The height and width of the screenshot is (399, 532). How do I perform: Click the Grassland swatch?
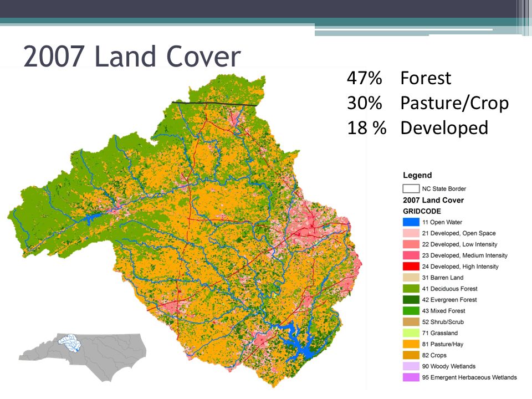(411, 333)
